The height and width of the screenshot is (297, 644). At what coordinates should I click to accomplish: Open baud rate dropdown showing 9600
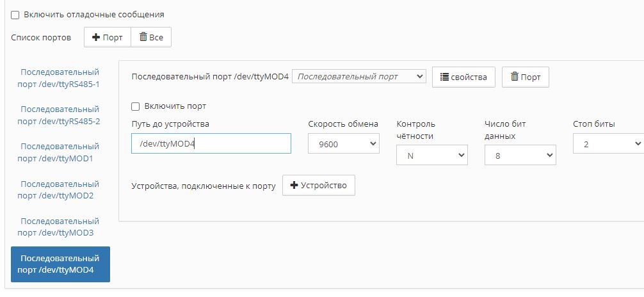pos(344,143)
